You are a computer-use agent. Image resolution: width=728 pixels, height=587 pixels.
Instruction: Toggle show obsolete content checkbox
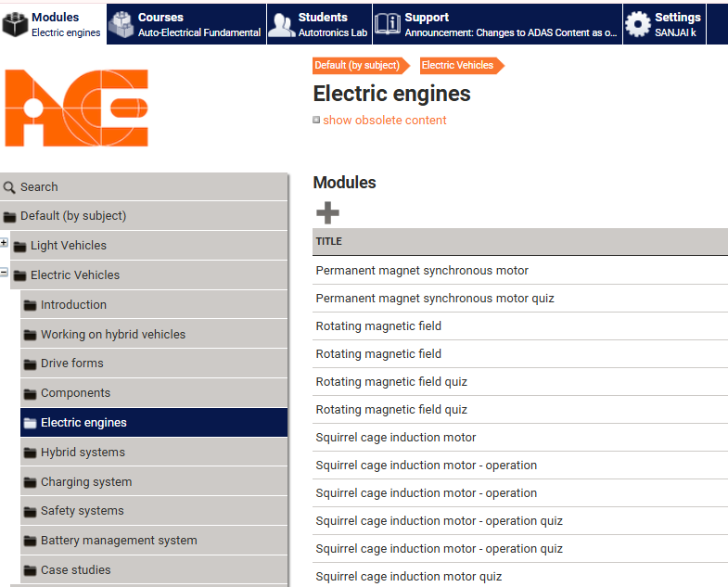(316, 120)
